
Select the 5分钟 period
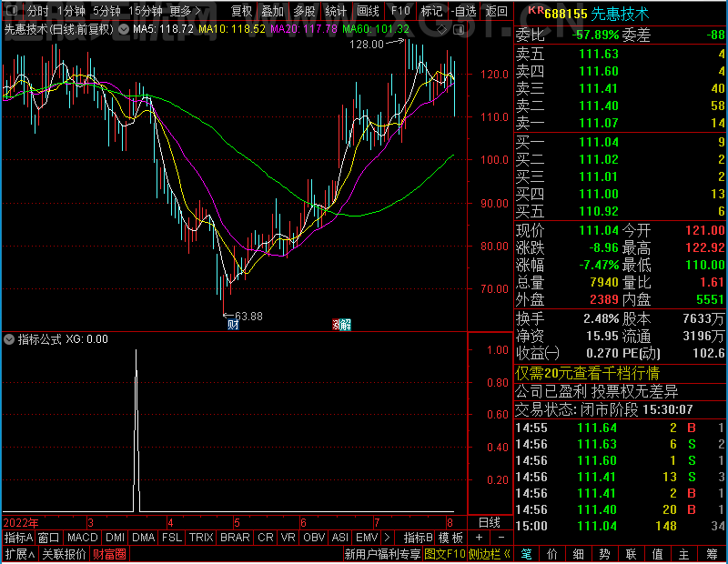(x=106, y=11)
